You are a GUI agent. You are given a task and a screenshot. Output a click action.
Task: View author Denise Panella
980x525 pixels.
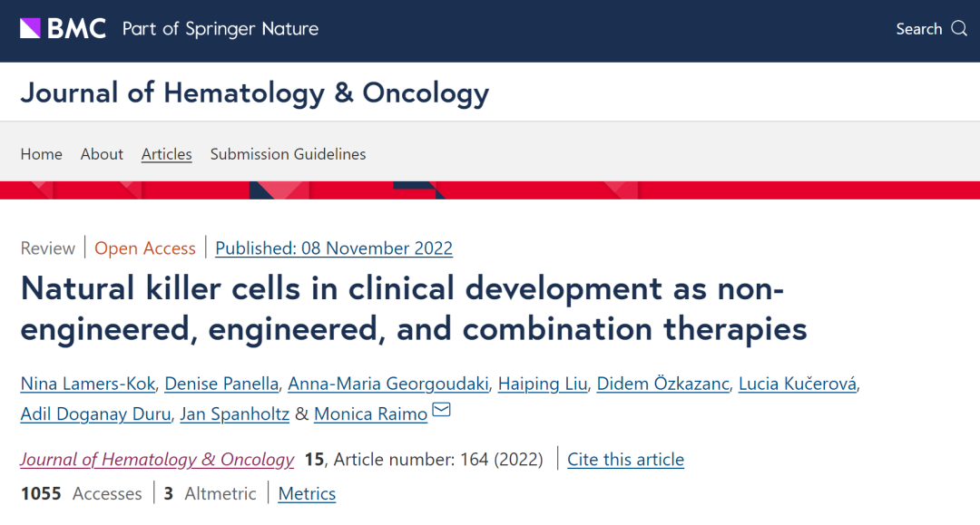click(x=221, y=384)
